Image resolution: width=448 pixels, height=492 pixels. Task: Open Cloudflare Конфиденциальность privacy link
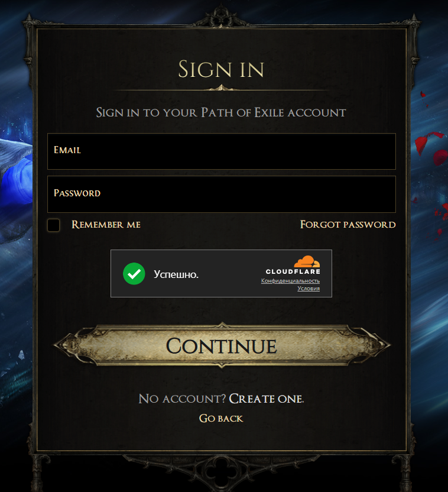(x=290, y=281)
